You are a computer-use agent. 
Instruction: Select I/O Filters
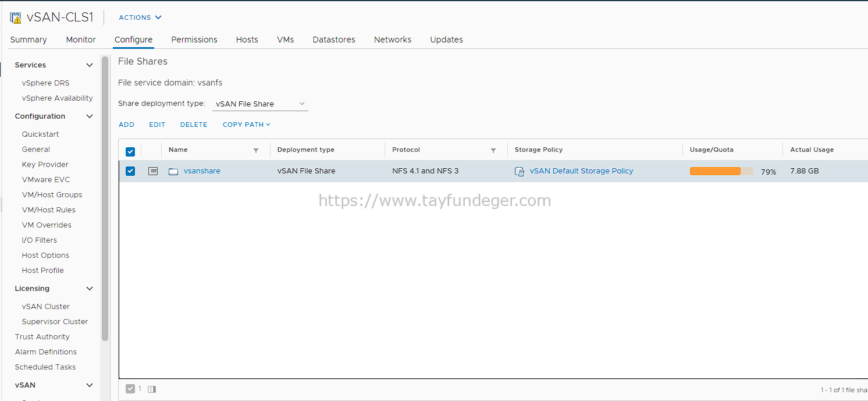(x=39, y=240)
